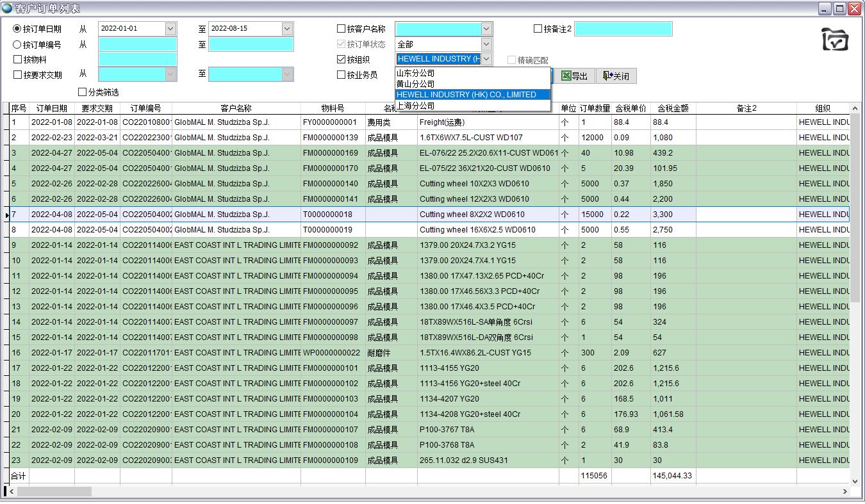Click the 按备注2 text input field
This screenshot has width=865, height=504.
pos(623,29)
